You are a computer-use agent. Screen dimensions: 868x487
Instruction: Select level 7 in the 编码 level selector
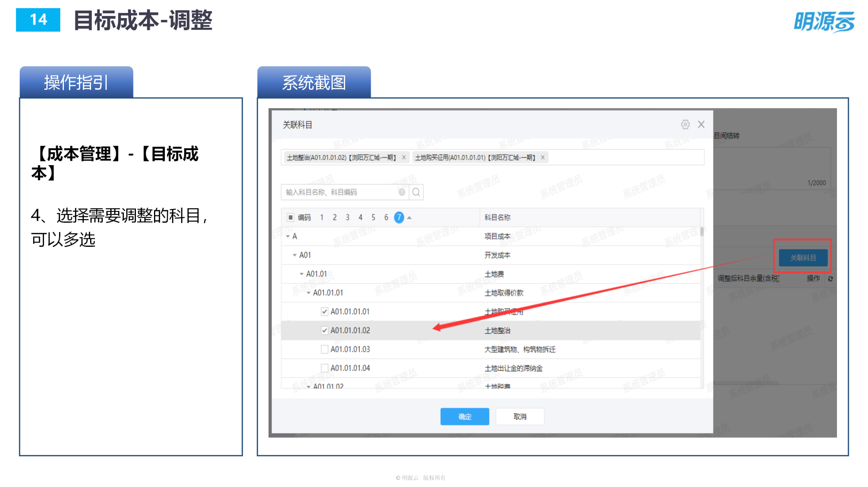click(399, 217)
